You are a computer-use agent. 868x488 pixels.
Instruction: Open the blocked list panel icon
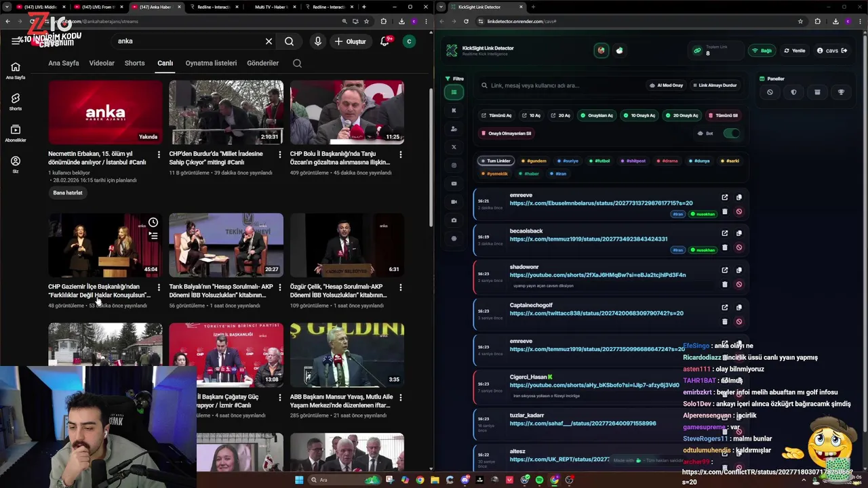click(770, 92)
